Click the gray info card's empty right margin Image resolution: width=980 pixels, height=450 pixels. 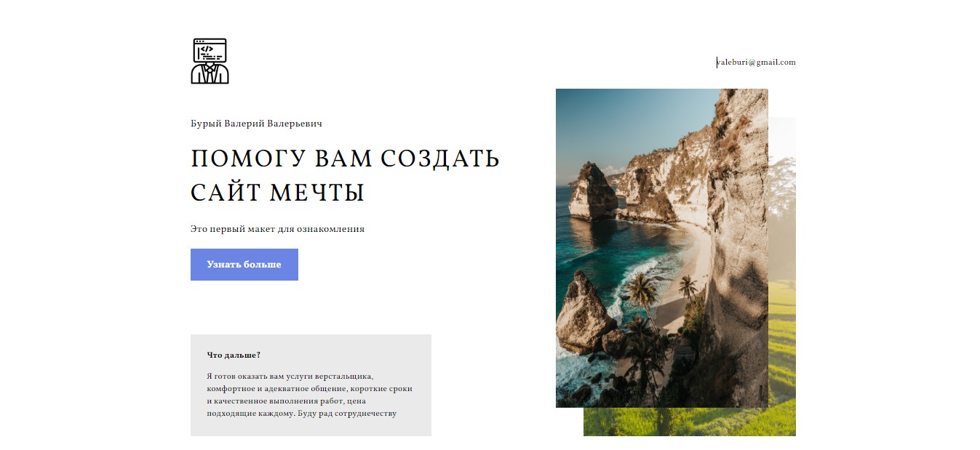click(x=422, y=385)
